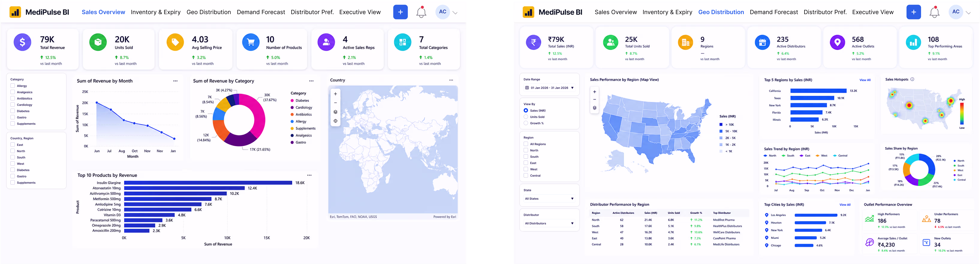The image size is (980, 264).
Task: Click the location pin icon on Active Outlets card
Action: [x=837, y=42]
